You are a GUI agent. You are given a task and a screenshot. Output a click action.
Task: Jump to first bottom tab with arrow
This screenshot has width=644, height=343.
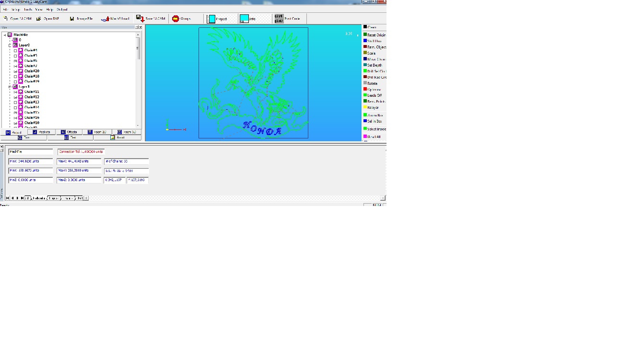(7, 198)
